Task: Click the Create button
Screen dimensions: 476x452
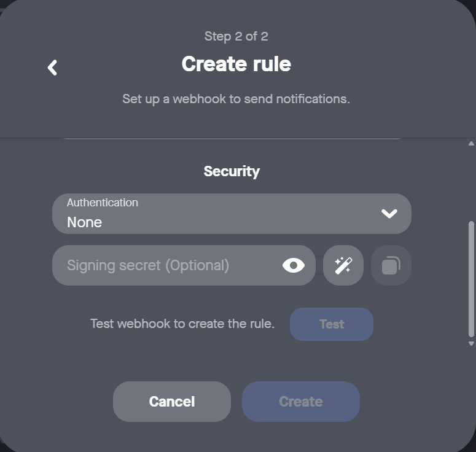Action: tap(301, 402)
